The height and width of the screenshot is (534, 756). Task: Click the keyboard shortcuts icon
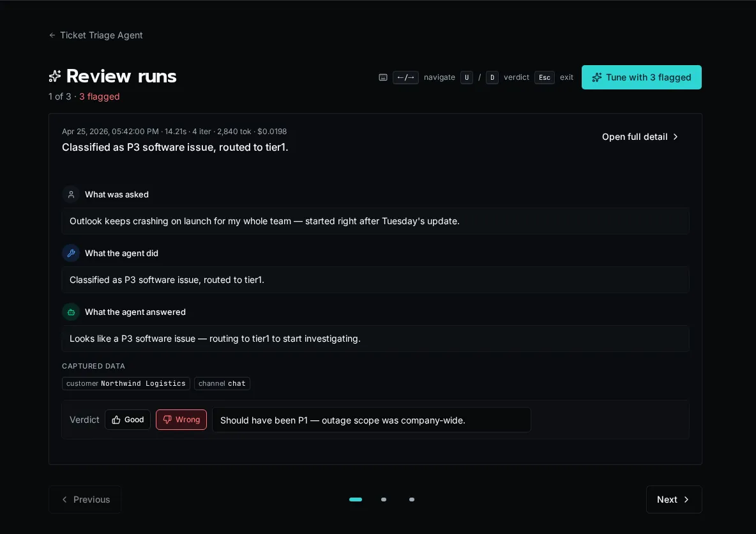pos(383,77)
